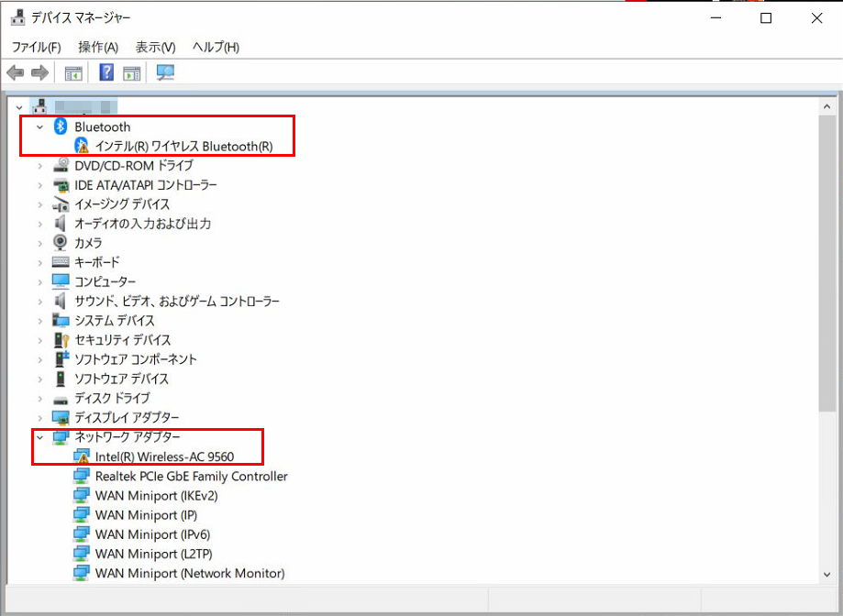Select WAN Miniport (Network Monitor)
843x616 pixels.
(190, 573)
